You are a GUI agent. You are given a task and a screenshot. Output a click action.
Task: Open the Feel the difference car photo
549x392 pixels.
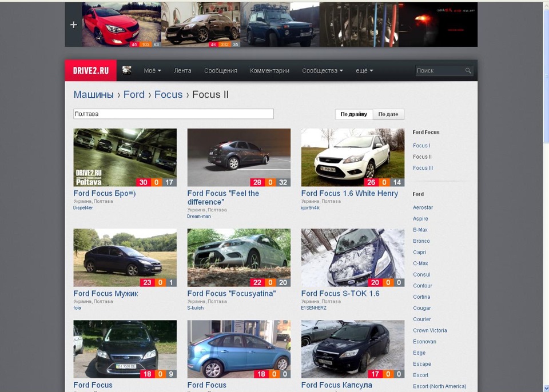(x=239, y=158)
